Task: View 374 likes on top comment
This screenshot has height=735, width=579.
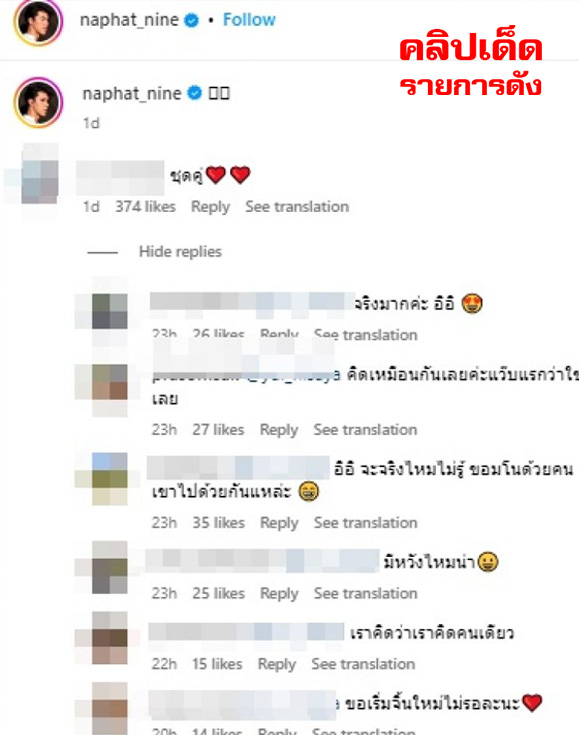Action: click(145, 207)
